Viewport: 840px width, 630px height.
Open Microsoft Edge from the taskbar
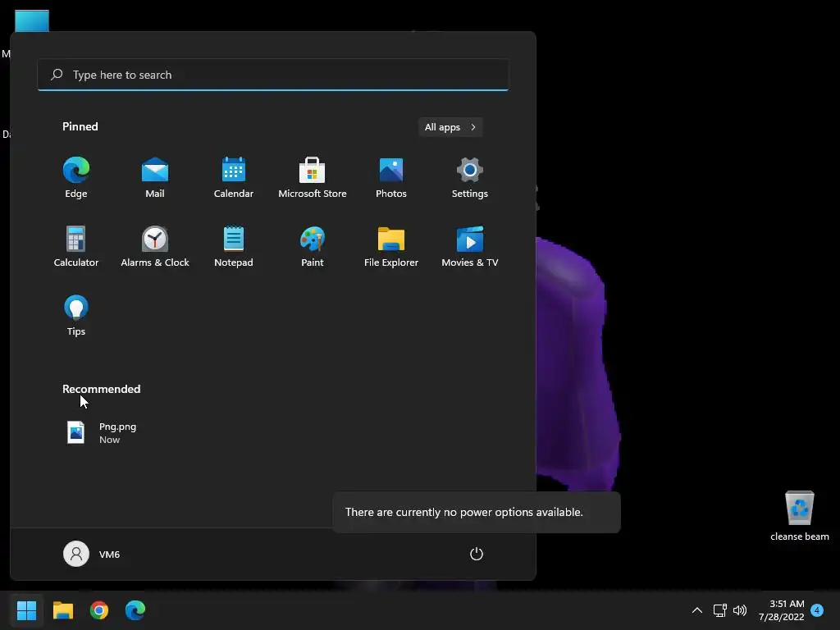[135, 609]
